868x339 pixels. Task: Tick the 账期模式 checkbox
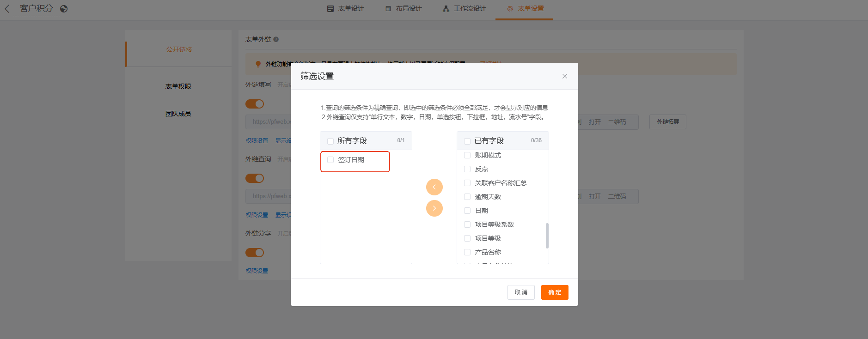(467, 155)
